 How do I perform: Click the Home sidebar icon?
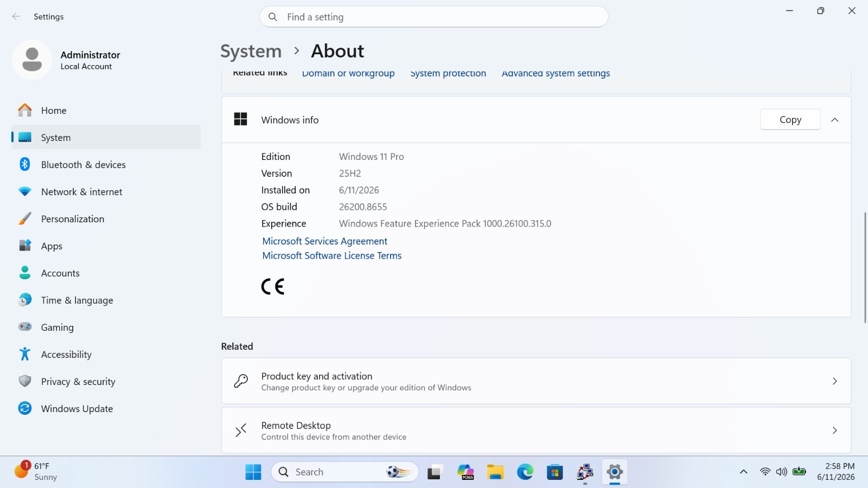point(25,110)
